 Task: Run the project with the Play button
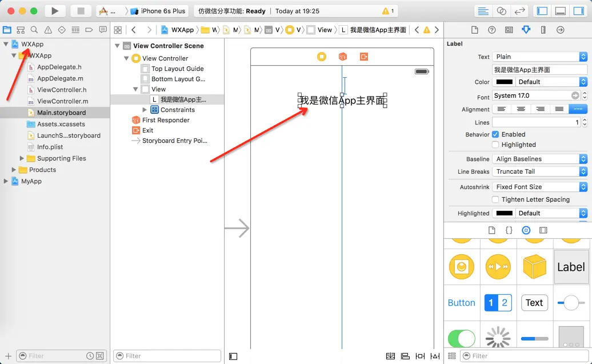pyautogui.click(x=55, y=11)
